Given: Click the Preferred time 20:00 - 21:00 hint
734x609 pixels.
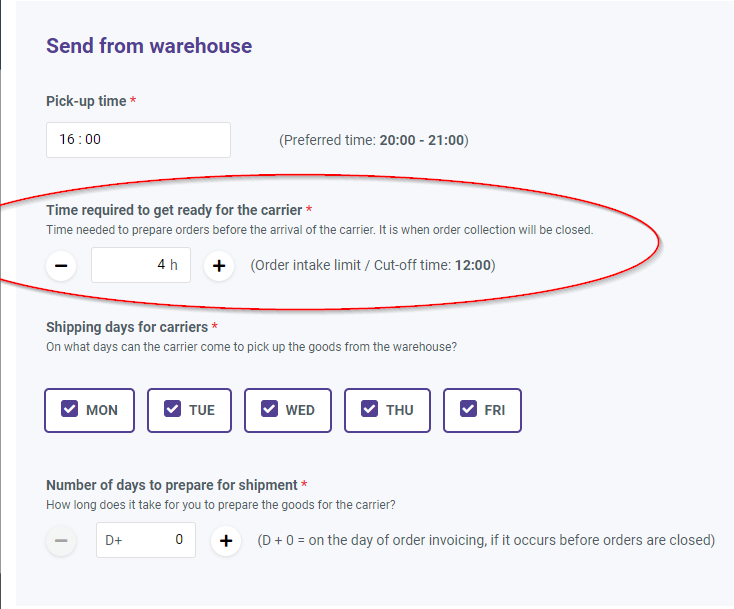Looking at the screenshot, I should [374, 140].
